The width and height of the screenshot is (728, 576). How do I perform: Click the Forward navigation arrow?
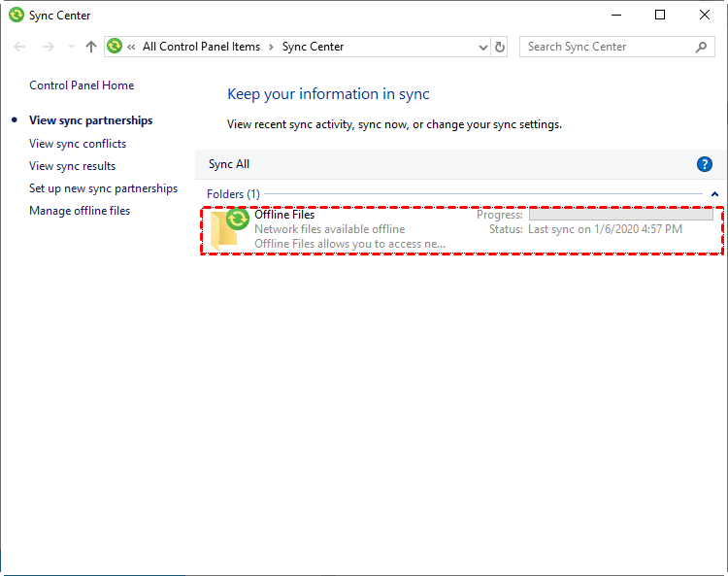(x=48, y=47)
